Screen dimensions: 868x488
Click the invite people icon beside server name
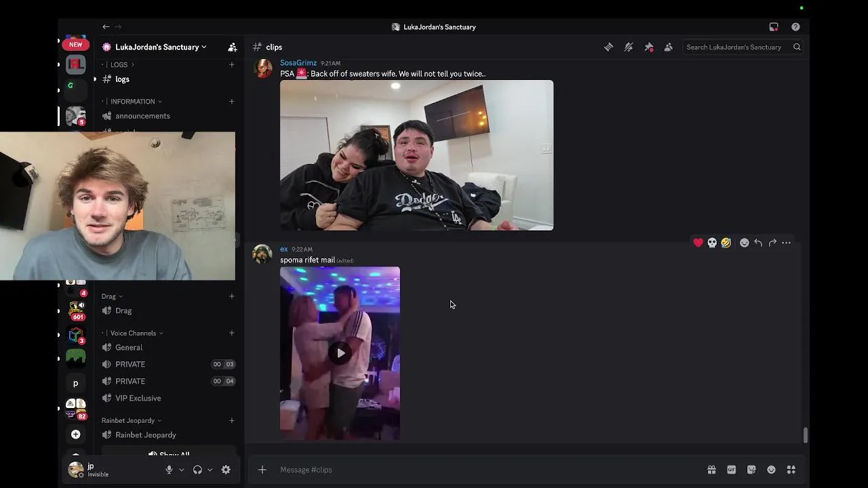pyautogui.click(x=233, y=47)
